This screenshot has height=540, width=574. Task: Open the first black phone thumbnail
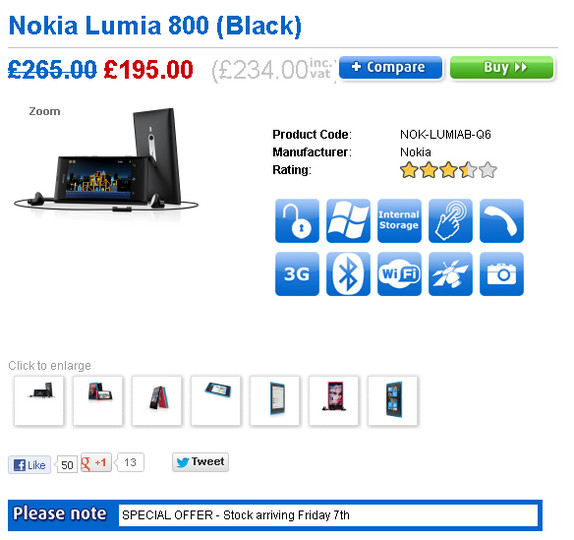tap(39, 401)
